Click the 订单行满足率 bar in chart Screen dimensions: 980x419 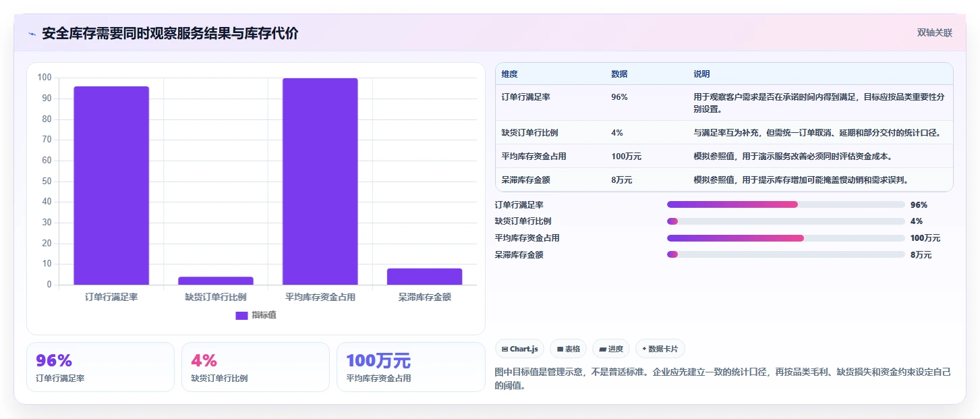111,186
